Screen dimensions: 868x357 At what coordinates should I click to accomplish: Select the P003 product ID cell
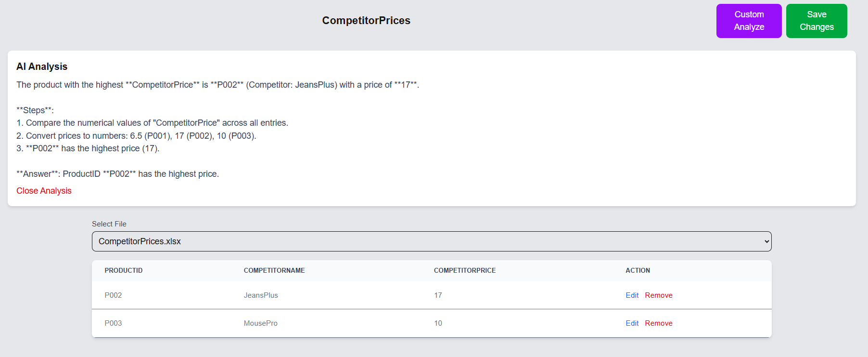click(x=113, y=323)
